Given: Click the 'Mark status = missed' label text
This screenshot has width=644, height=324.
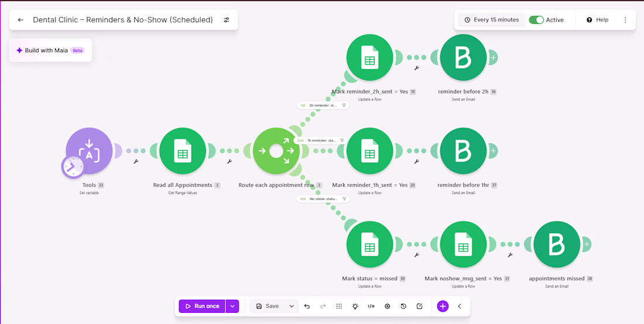Looking at the screenshot, I should 369,278.
